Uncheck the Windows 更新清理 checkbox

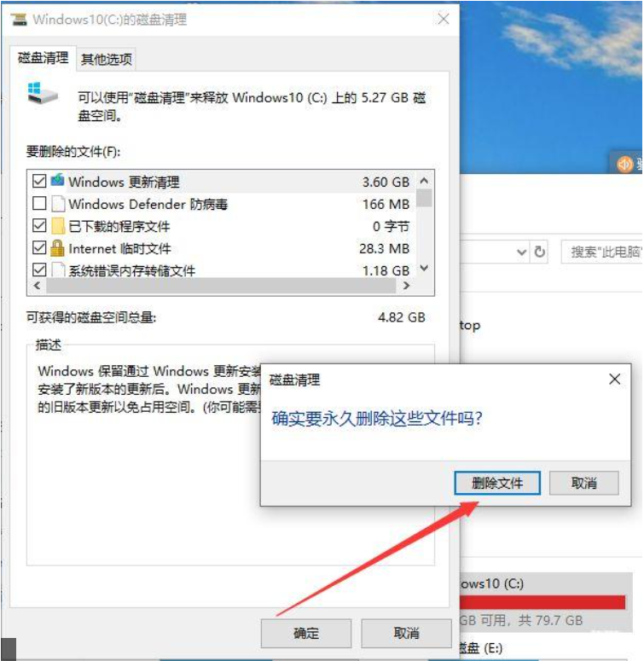click(39, 182)
